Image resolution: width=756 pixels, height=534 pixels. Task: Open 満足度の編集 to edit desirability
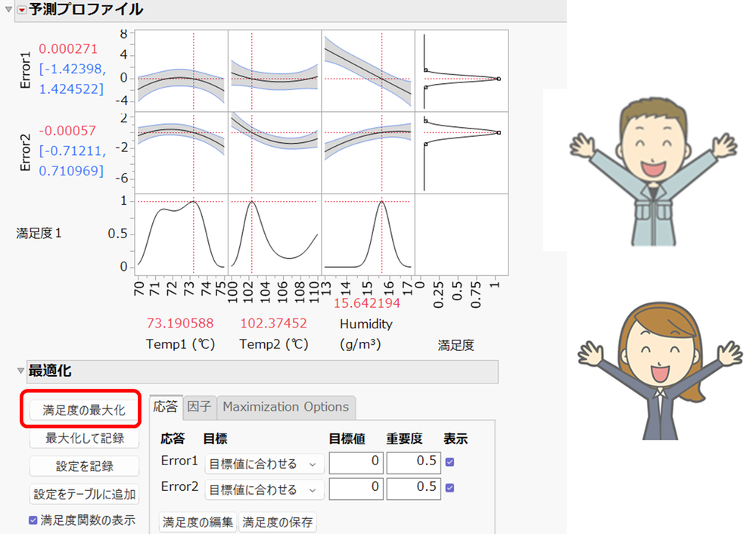(x=198, y=523)
